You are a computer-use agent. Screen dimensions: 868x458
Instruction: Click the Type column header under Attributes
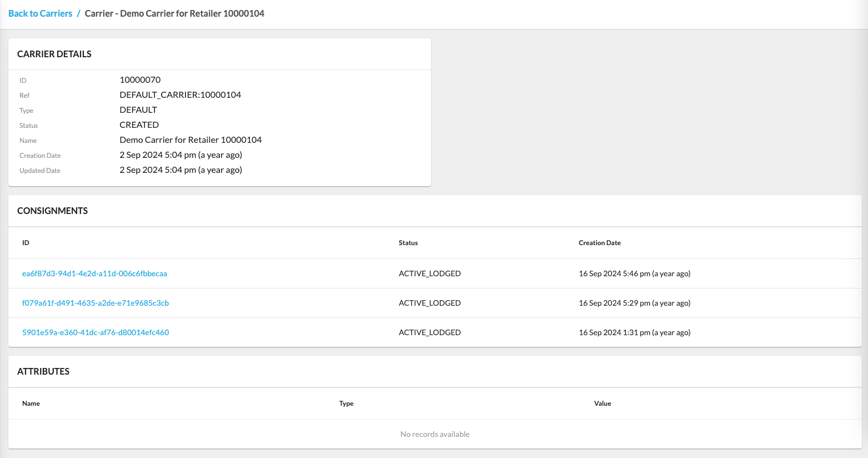coord(346,404)
